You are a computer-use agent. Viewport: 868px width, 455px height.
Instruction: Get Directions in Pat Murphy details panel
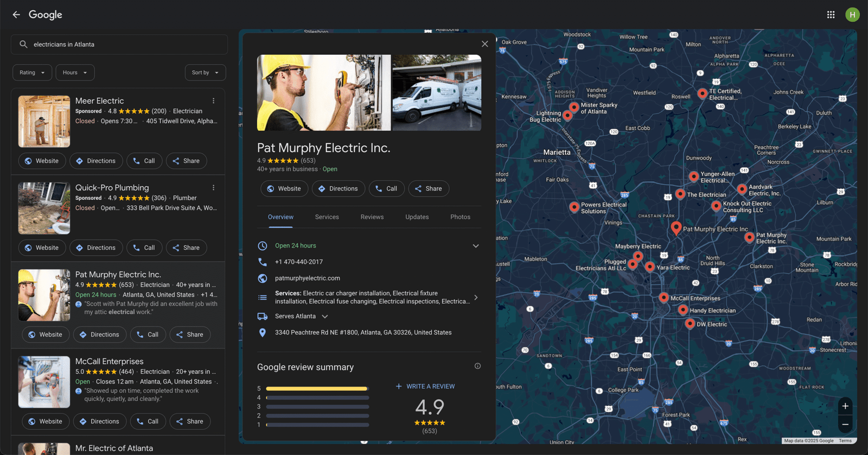click(339, 189)
